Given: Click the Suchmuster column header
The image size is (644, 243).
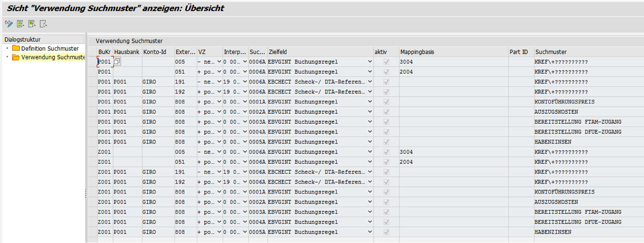Looking at the screenshot, I should click(551, 52).
